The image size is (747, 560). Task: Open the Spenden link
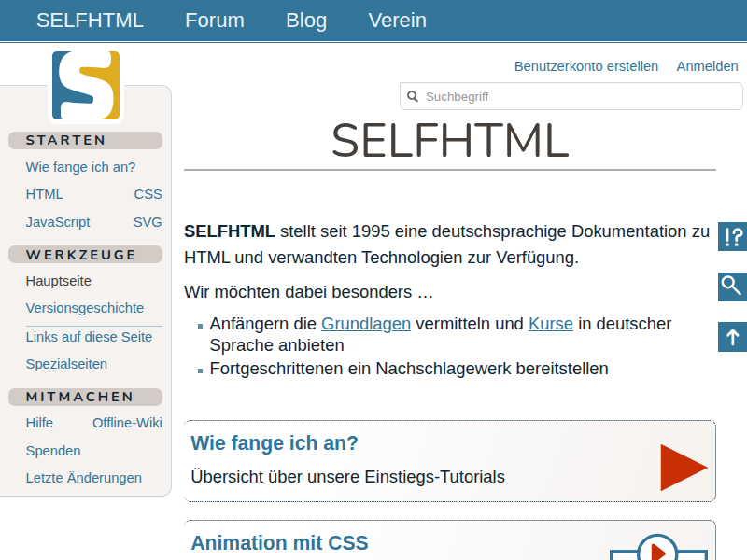pyautogui.click(x=53, y=451)
